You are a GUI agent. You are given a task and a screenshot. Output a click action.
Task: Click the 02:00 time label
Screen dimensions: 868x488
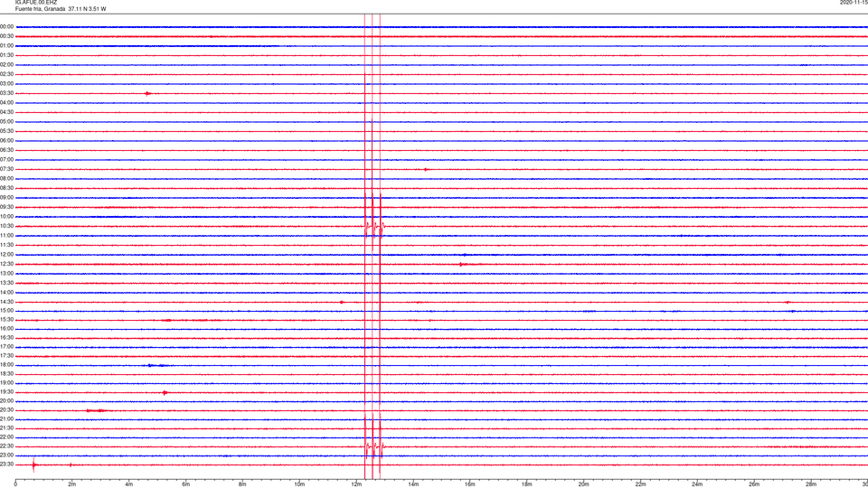pos(6,65)
